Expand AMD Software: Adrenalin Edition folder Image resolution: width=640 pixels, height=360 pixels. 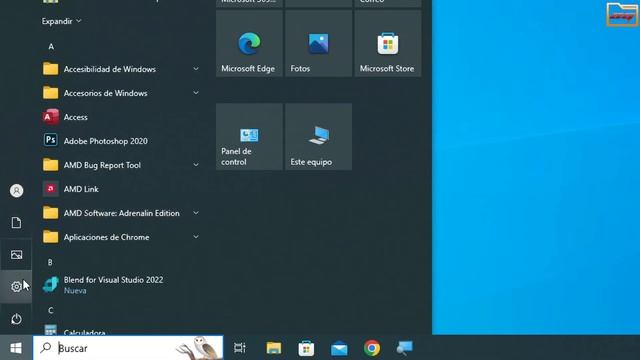pos(121,213)
